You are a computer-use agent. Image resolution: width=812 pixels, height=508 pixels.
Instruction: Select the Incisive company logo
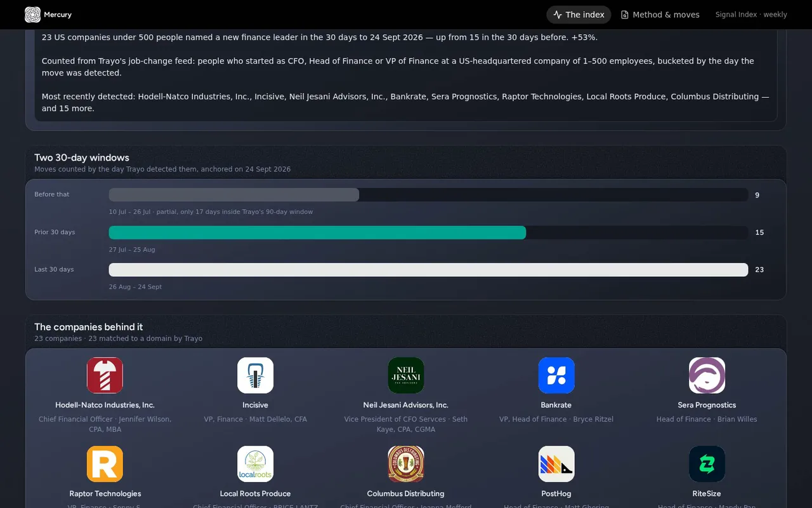pyautogui.click(x=255, y=375)
